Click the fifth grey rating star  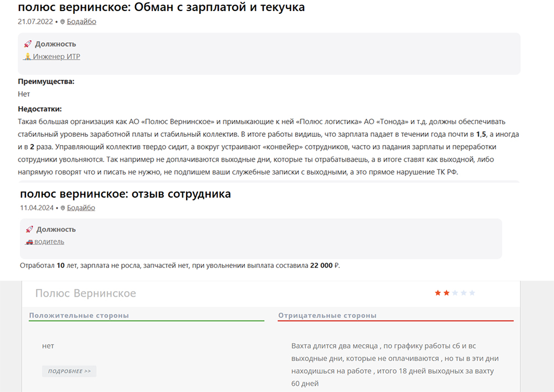coord(472,293)
